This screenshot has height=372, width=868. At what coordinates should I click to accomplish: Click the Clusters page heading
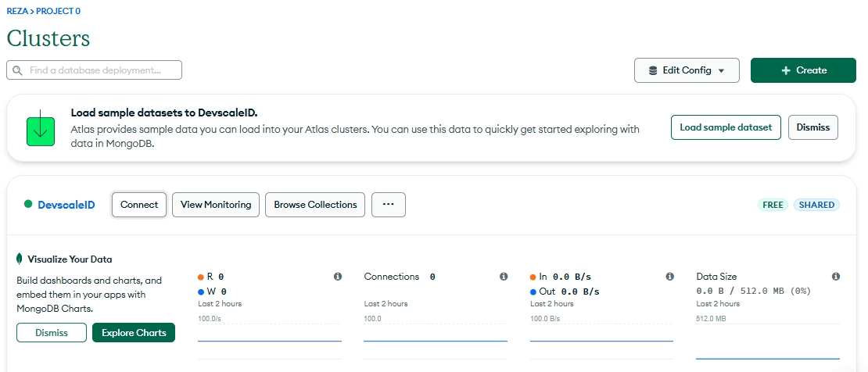48,39
